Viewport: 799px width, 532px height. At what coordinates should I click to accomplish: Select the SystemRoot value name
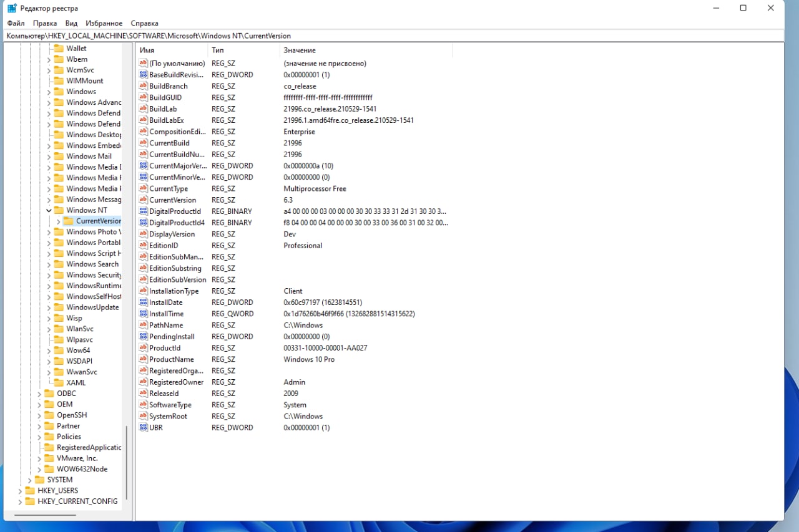(168, 416)
